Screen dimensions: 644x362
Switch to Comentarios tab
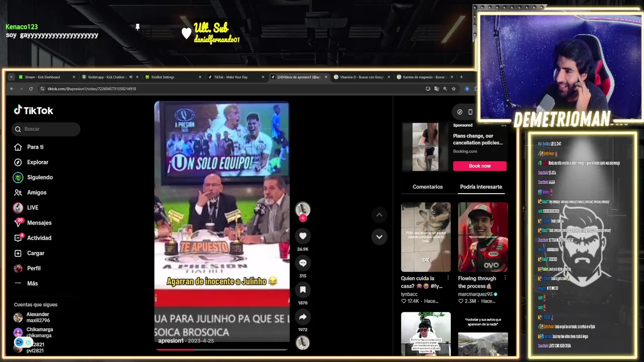click(428, 187)
